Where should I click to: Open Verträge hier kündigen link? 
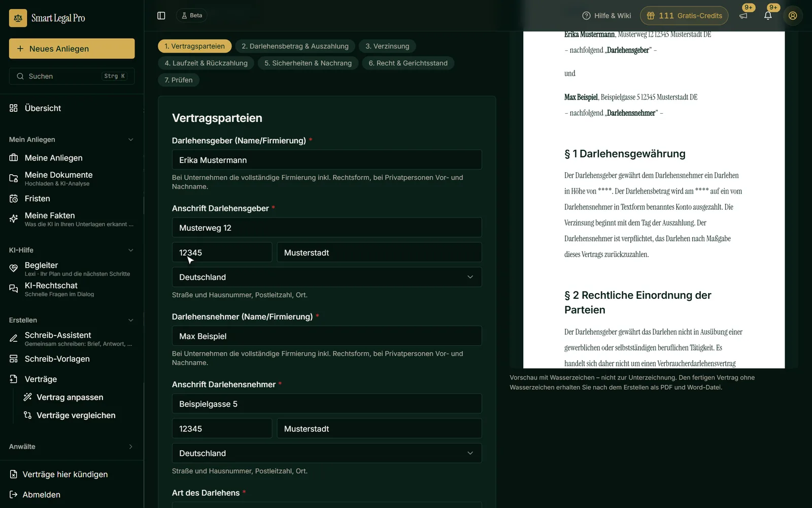pyautogui.click(x=65, y=474)
